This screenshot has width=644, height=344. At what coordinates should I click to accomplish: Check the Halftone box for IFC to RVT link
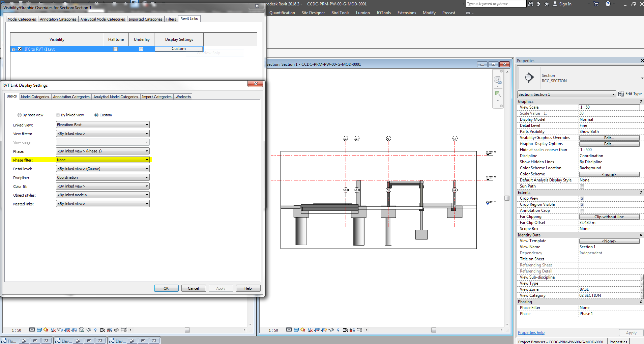116,49
